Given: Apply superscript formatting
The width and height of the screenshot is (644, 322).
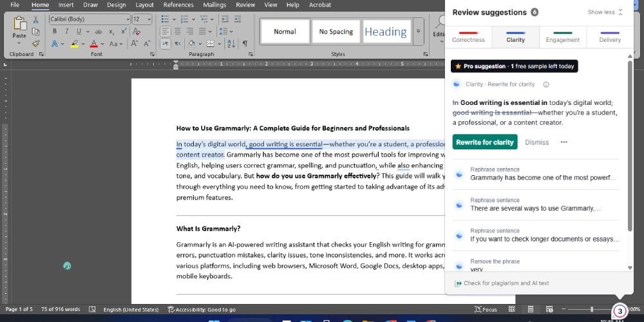Looking at the screenshot, I should [x=124, y=32].
